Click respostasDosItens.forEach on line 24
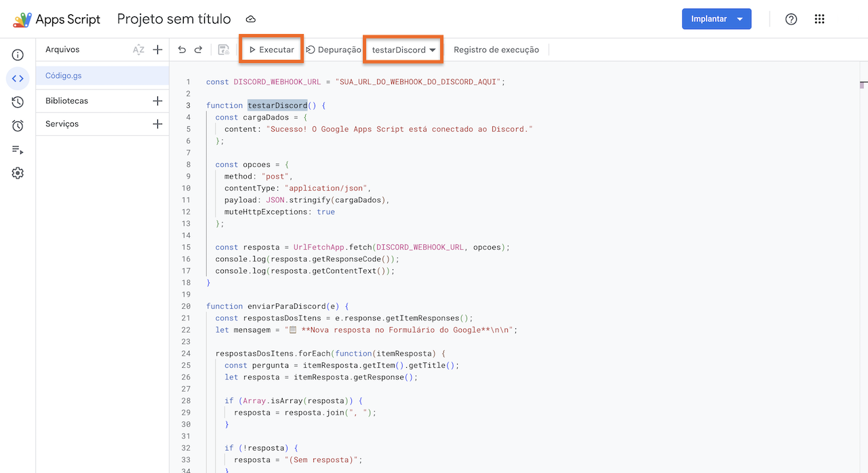Viewport: 868px width, 473px height. click(330, 354)
